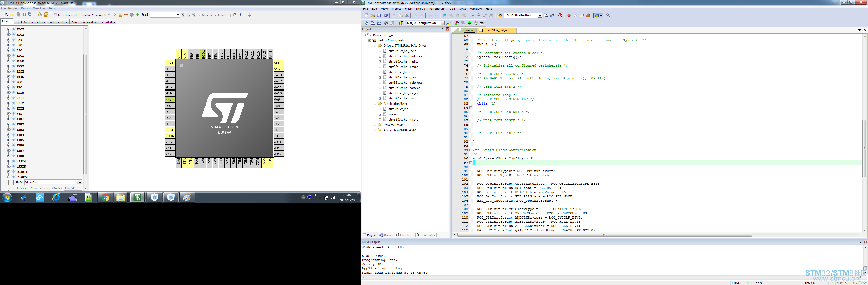868x285 pixels.
Task: Start the µVision debug session icon
Action: coord(560,16)
